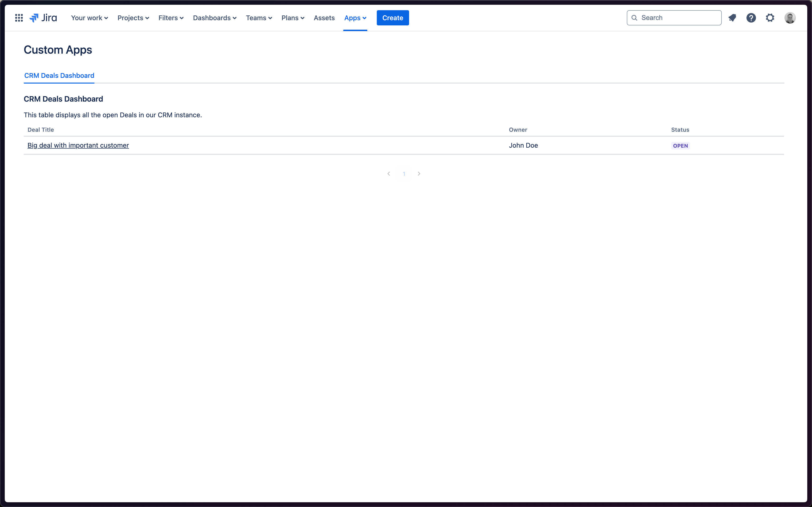Viewport: 812px width, 507px height.
Task: Click the help question mark icon
Action: 751,18
